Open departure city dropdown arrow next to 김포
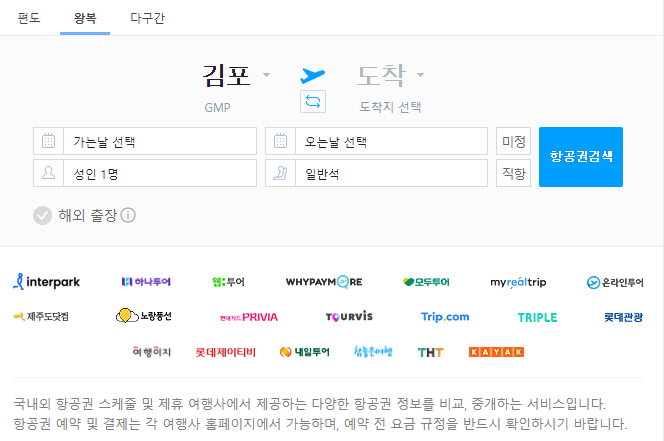 pos(266,75)
